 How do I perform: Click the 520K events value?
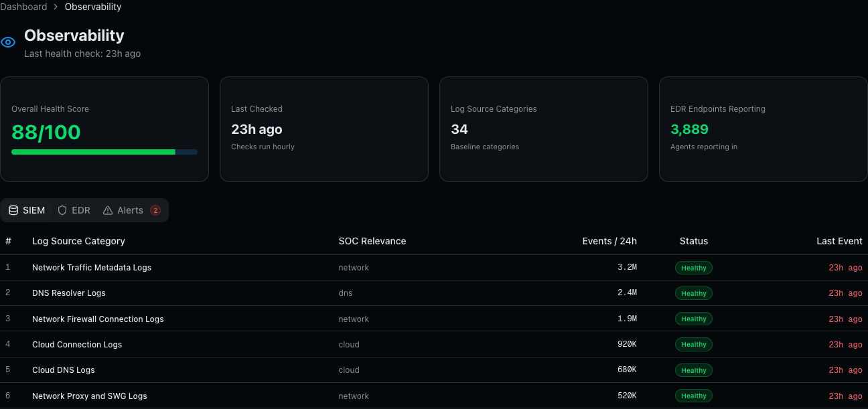627,396
